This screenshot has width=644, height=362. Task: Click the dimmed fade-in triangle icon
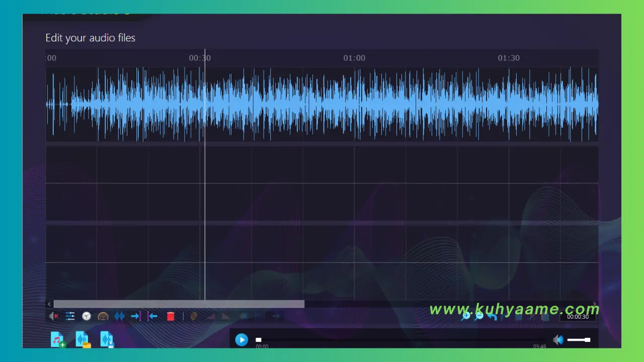[211, 316]
